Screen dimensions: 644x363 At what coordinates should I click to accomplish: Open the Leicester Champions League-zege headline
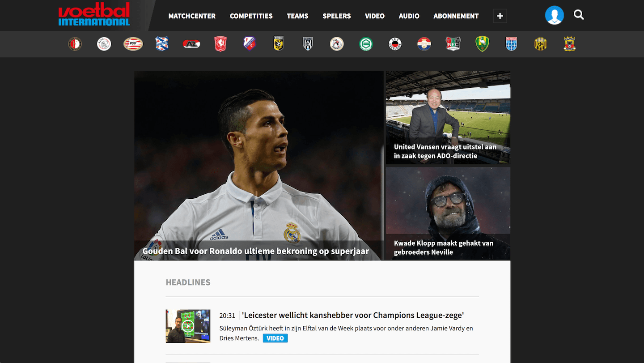(353, 315)
